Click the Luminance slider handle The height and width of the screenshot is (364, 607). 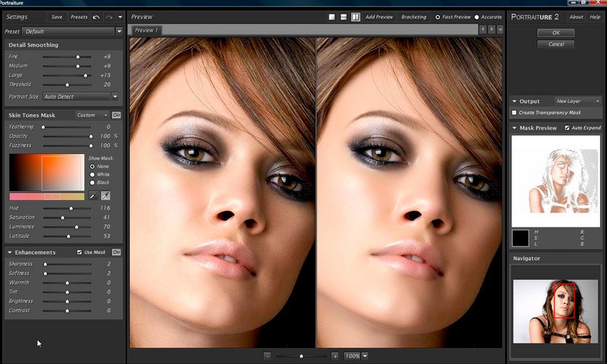(77, 227)
